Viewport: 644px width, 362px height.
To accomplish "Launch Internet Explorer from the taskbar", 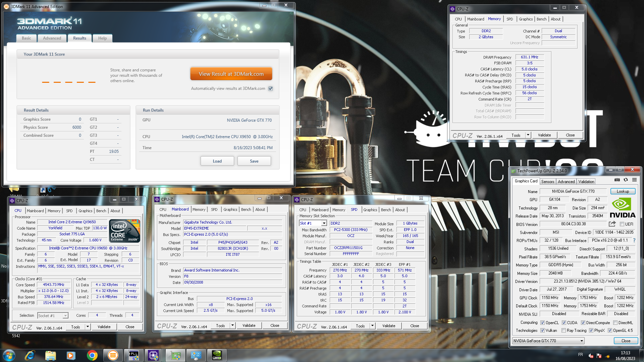I will pos(30,355).
